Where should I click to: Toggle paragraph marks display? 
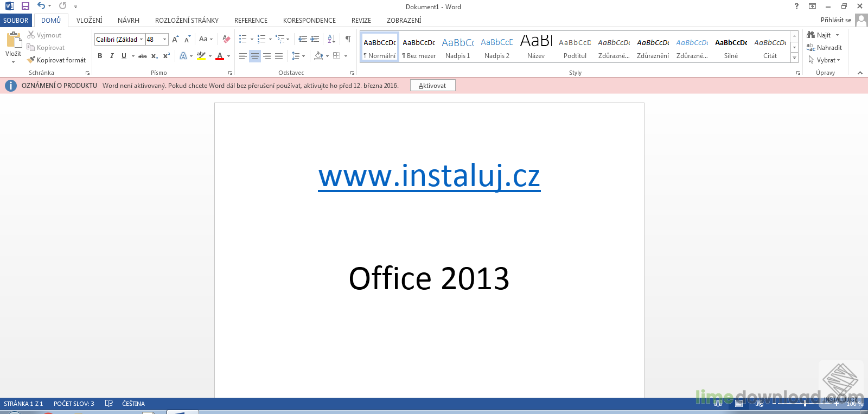click(x=348, y=39)
